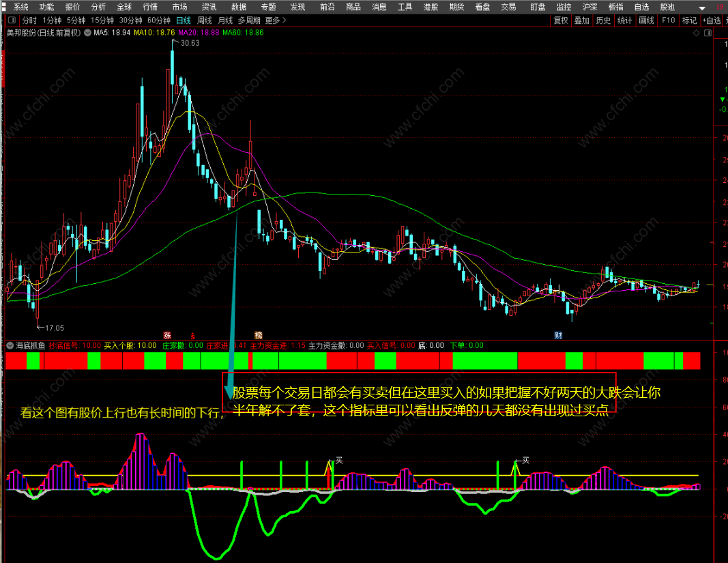This screenshot has width=728, height=563.
Task: Expand 更多 time period options
Action: pyautogui.click(x=275, y=20)
